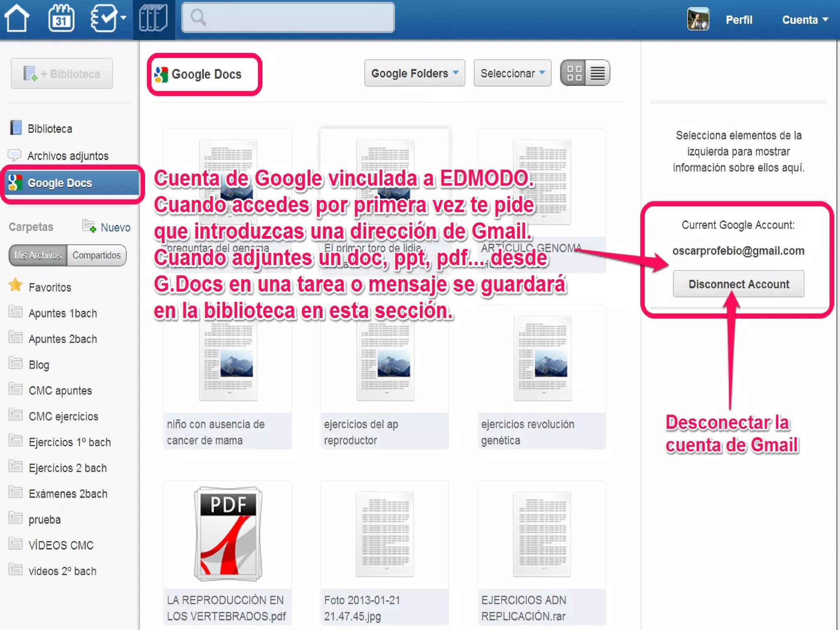Open ejercicios revolución genética document
This screenshot has width=840, height=630.
click(541, 377)
